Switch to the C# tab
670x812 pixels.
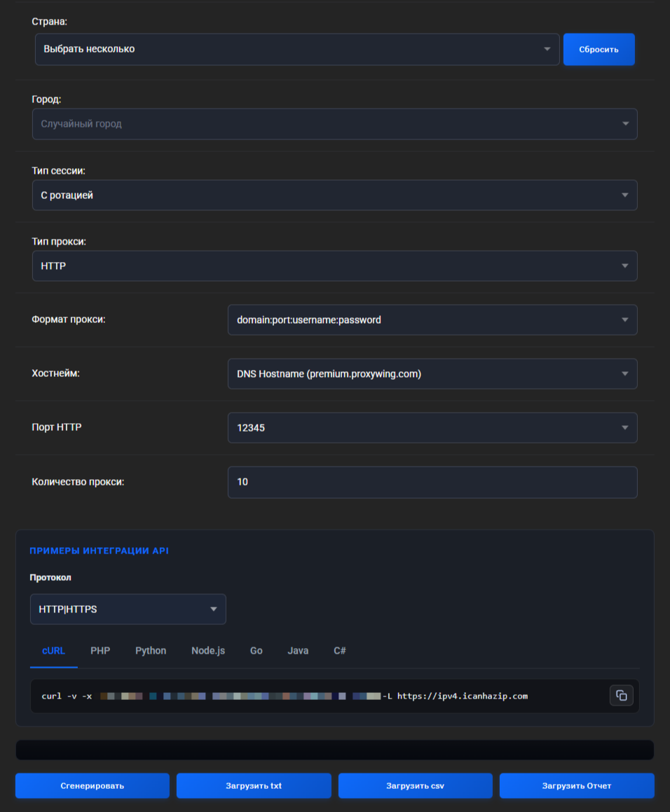pyautogui.click(x=340, y=651)
